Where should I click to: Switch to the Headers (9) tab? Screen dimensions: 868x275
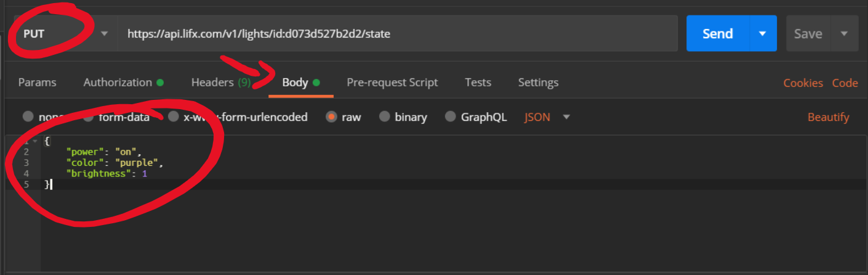tap(221, 83)
